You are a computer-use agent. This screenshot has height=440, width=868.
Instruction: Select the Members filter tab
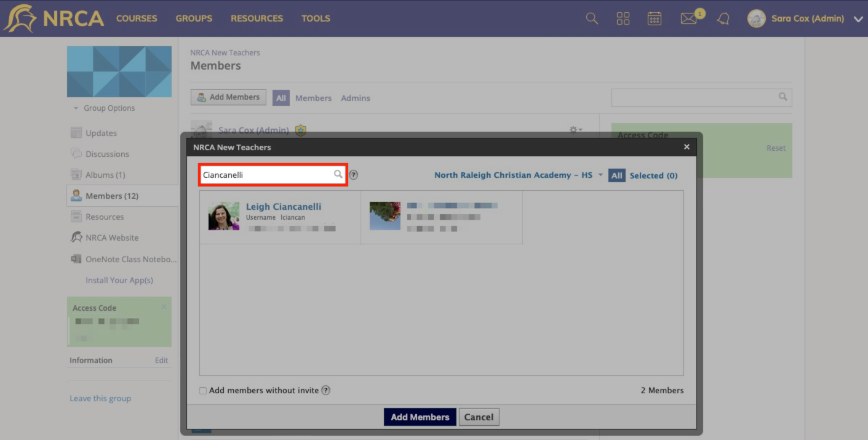tap(313, 98)
